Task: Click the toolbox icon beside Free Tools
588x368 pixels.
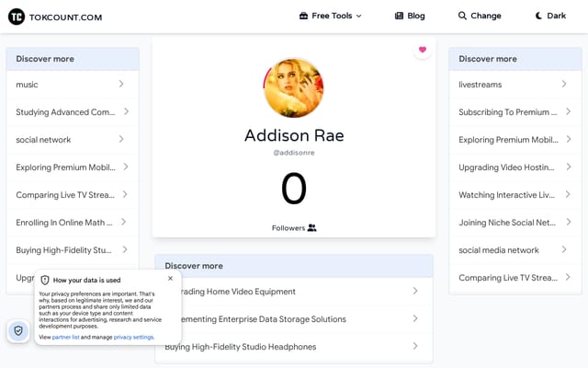Action: point(303,16)
